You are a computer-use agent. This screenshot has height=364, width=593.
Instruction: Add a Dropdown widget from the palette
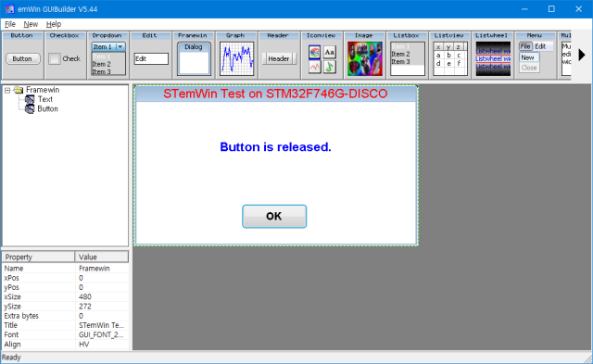click(x=107, y=56)
